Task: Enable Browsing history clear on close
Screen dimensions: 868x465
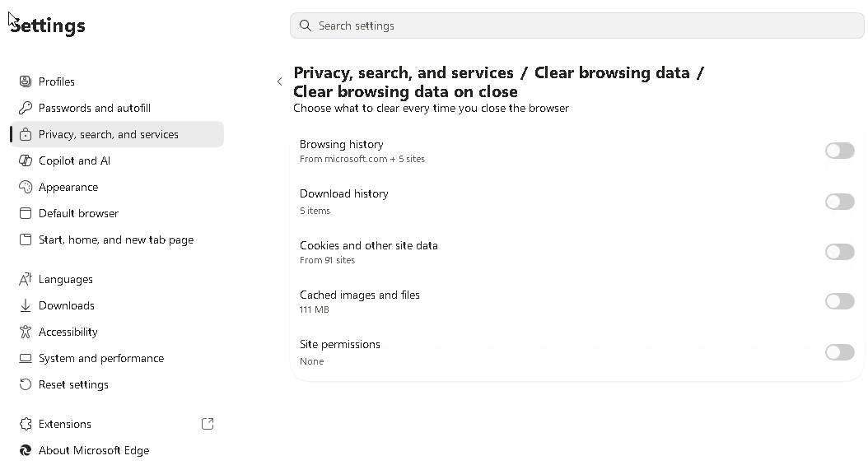Action: click(840, 151)
